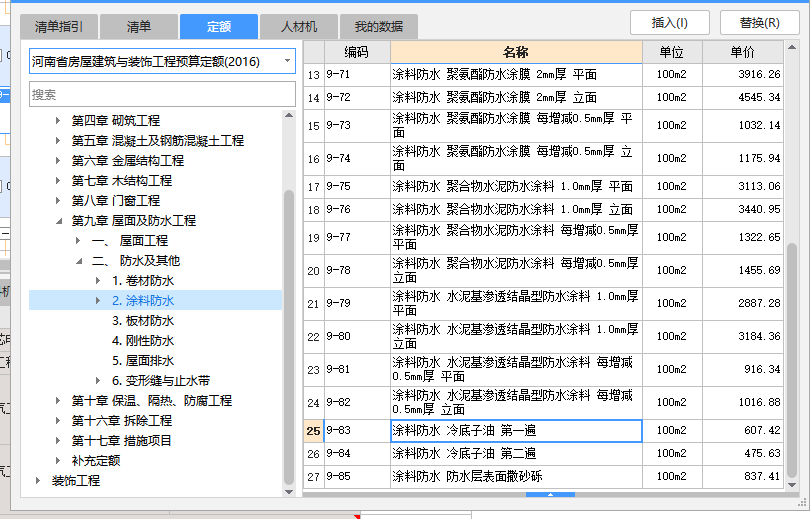Collapse the 第九章 屋面及防水工程 node arrow

(59, 221)
